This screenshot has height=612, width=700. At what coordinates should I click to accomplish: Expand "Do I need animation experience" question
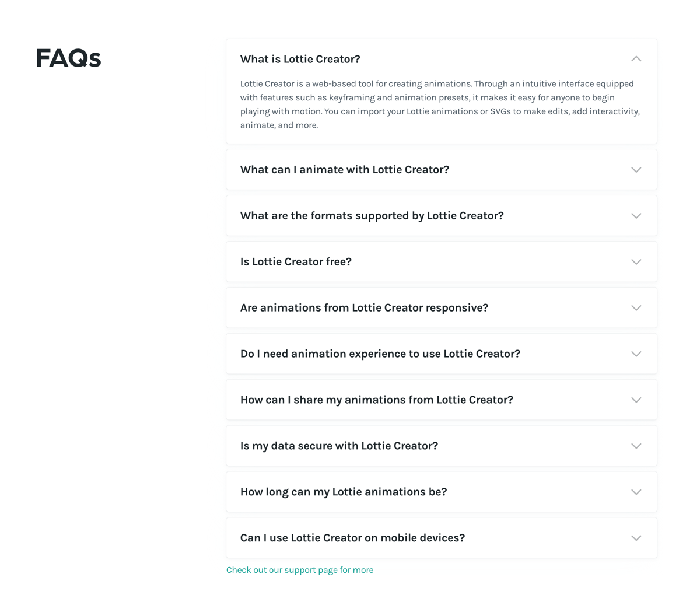coord(442,354)
